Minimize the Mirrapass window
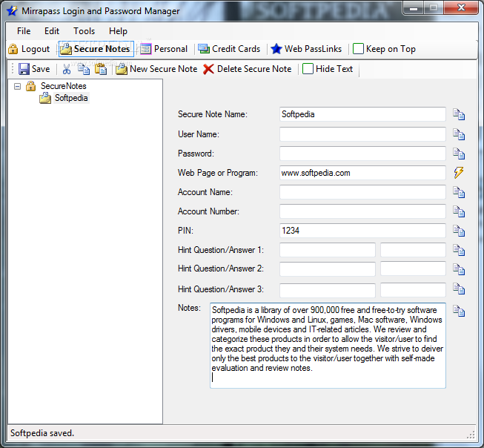Screen dimensions: 484x448 coord(414,7)
